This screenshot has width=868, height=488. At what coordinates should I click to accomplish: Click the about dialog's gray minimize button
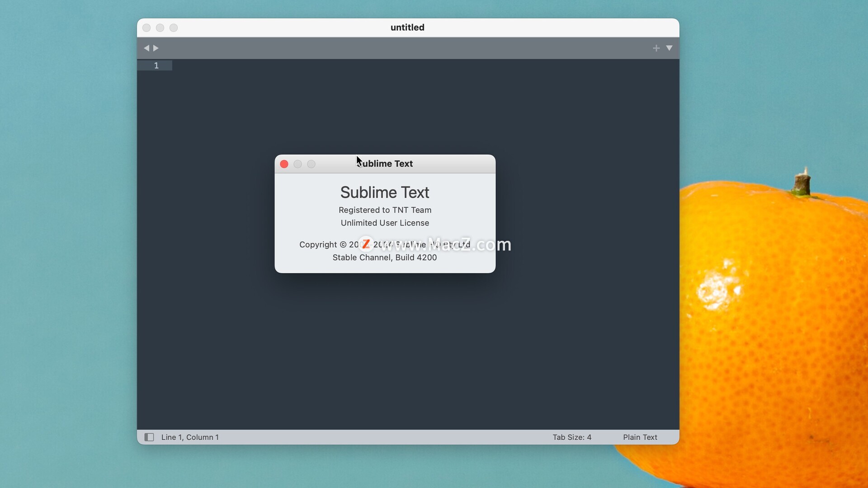tap(297, 164)
